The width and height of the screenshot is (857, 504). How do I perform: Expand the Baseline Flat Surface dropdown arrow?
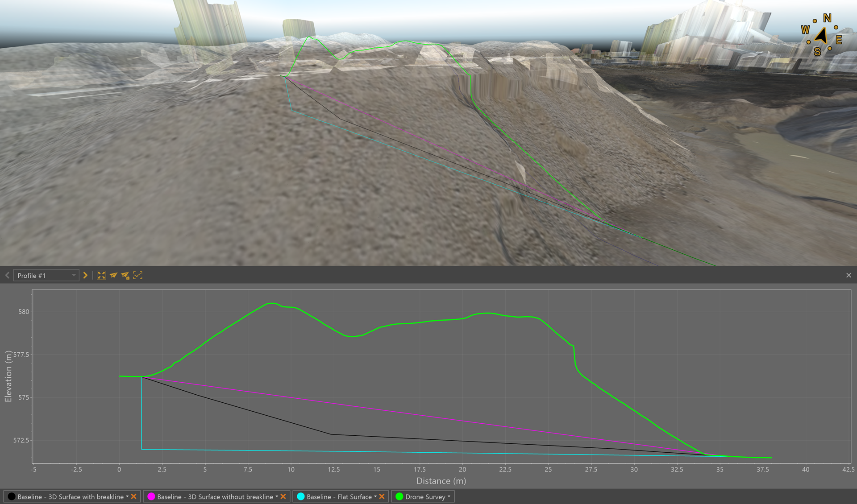pyautogui.click(x=375, y=496)
